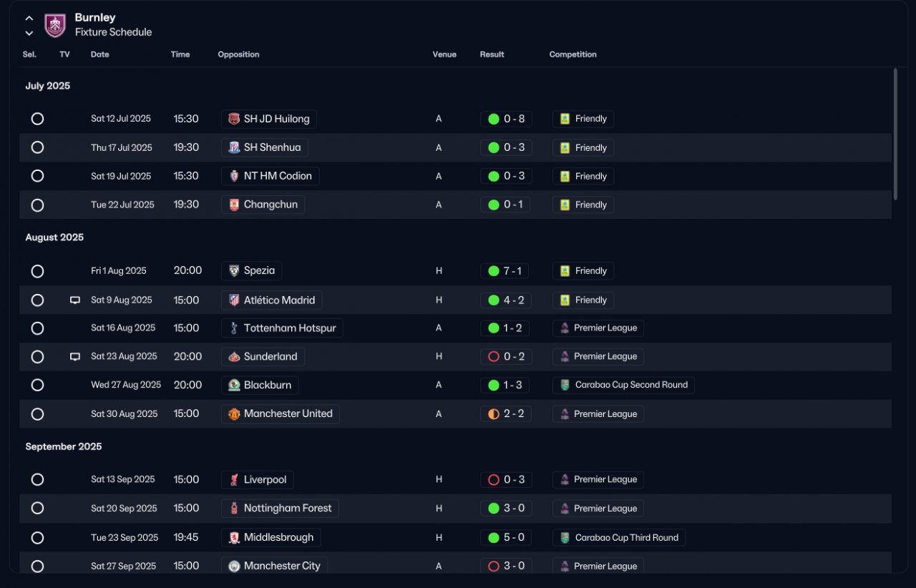Click the fixture list vertical scrollbar
This screenshot has height=588, width=916.
click(x=895, y=134)
